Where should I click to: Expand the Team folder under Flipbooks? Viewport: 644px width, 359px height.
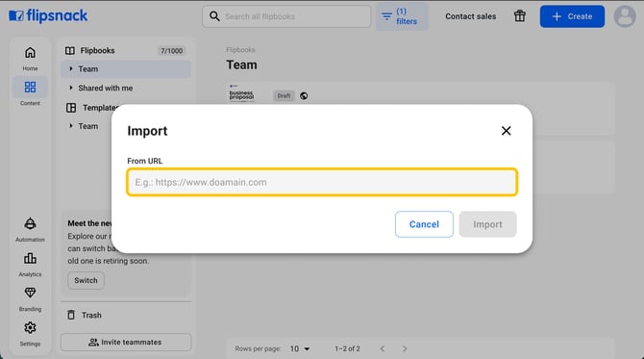[71, 69]
